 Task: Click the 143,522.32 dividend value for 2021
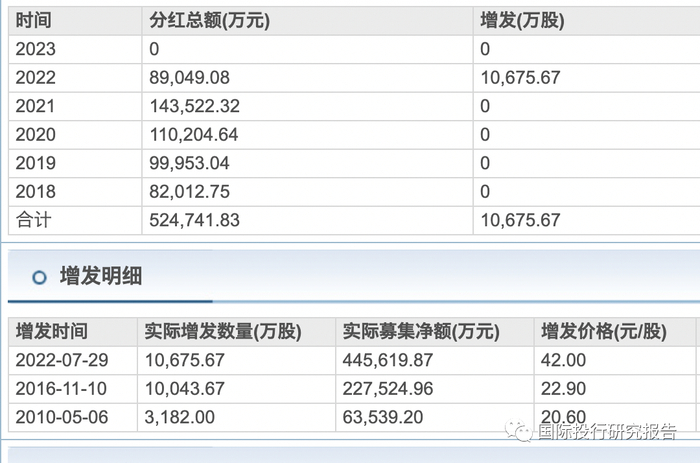198,106
